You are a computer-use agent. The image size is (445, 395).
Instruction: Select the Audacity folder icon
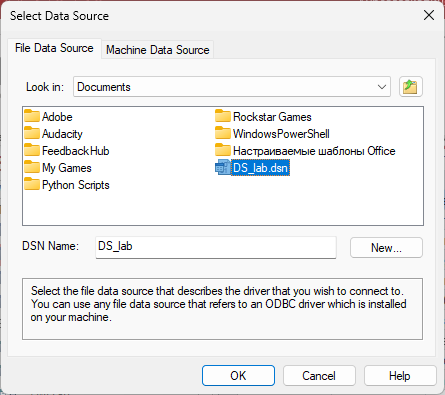click(x=32, y=133)
